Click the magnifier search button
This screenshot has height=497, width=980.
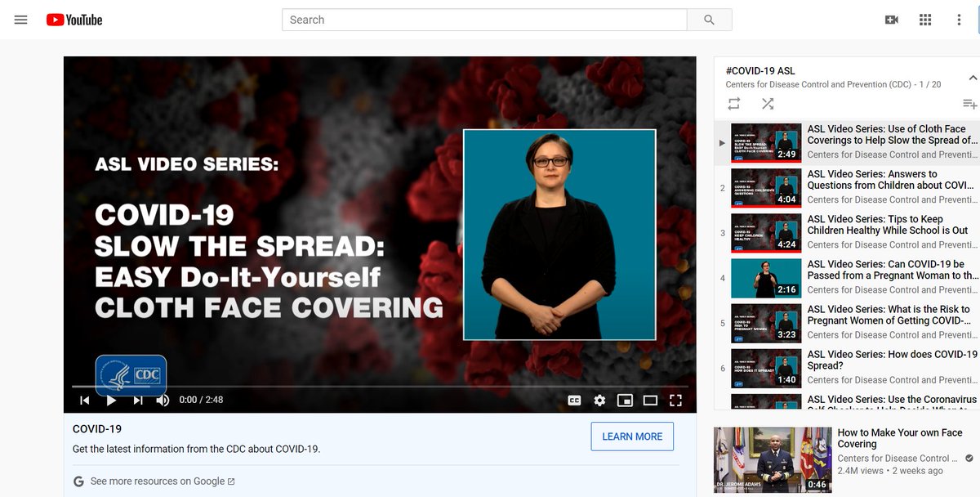pos(709,20)
